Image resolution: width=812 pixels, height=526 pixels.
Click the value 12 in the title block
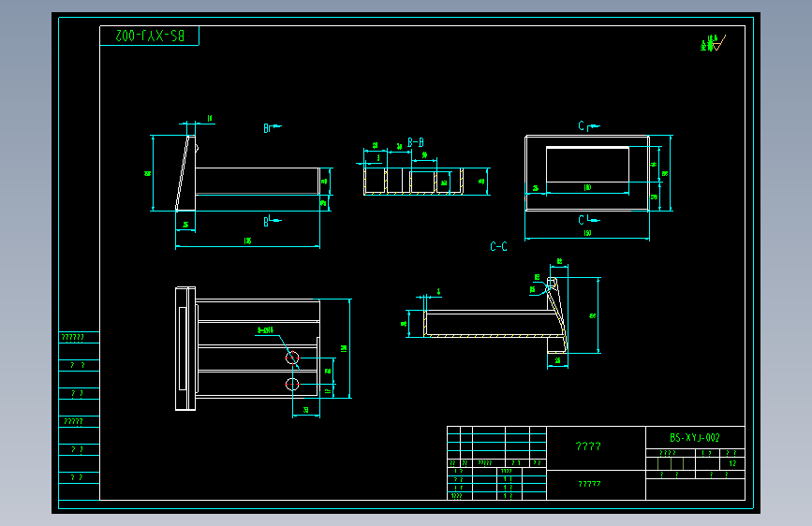(x=732, y=463)
